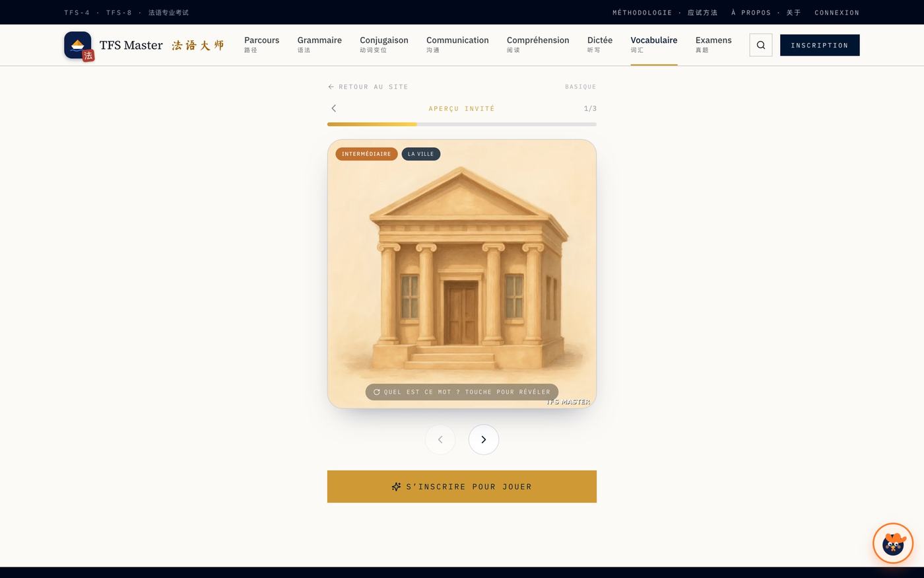Viewport: 924px width, 578px height.
Task: Open Méthodologie link in top bar
Action: (665, 13)
